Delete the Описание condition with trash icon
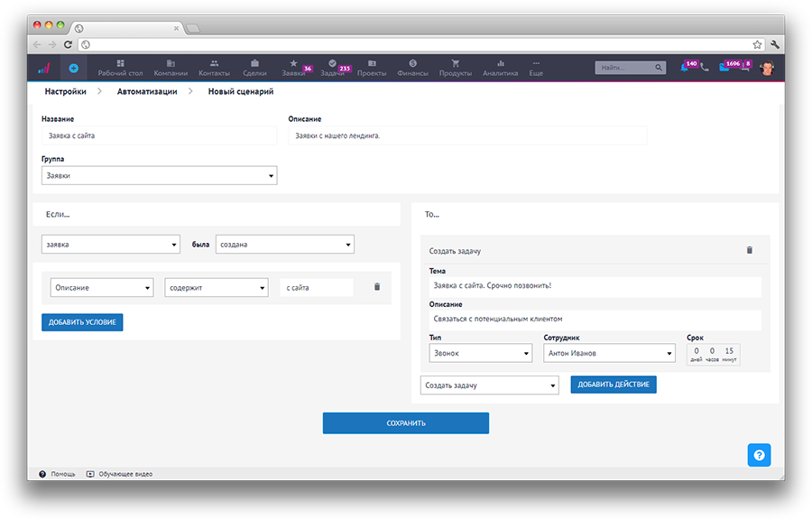The image size is (812, 520). (x=377, y=287)
